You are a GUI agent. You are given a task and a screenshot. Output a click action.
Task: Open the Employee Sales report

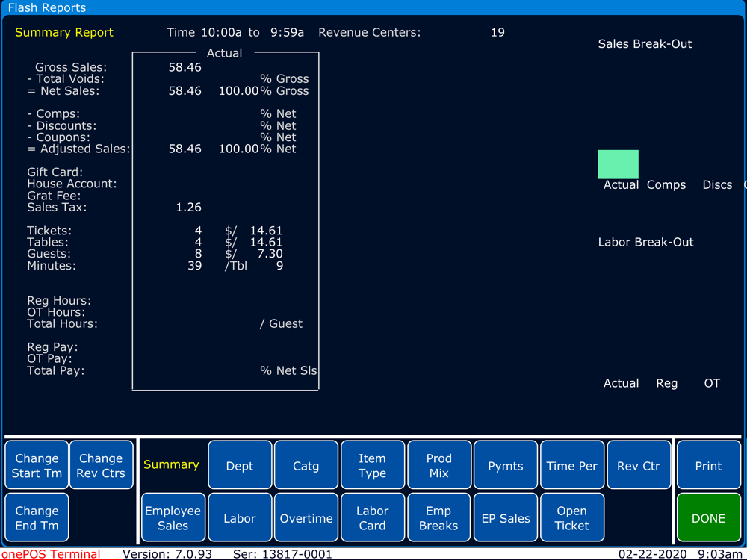pos(173,517)
